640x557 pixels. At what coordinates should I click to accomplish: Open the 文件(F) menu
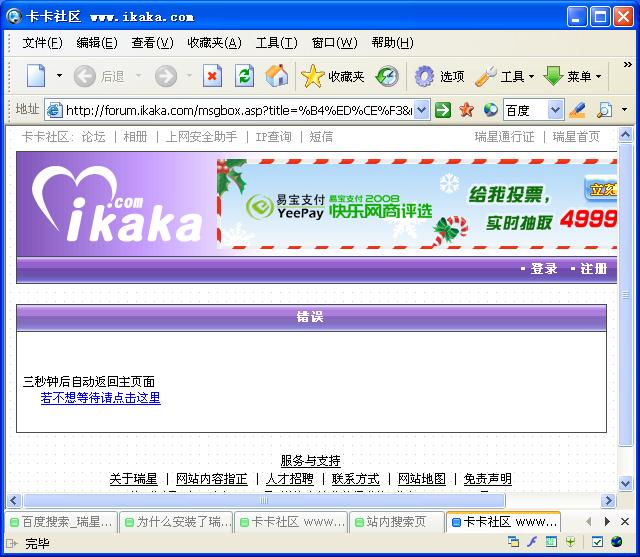[x=42, y=42]
